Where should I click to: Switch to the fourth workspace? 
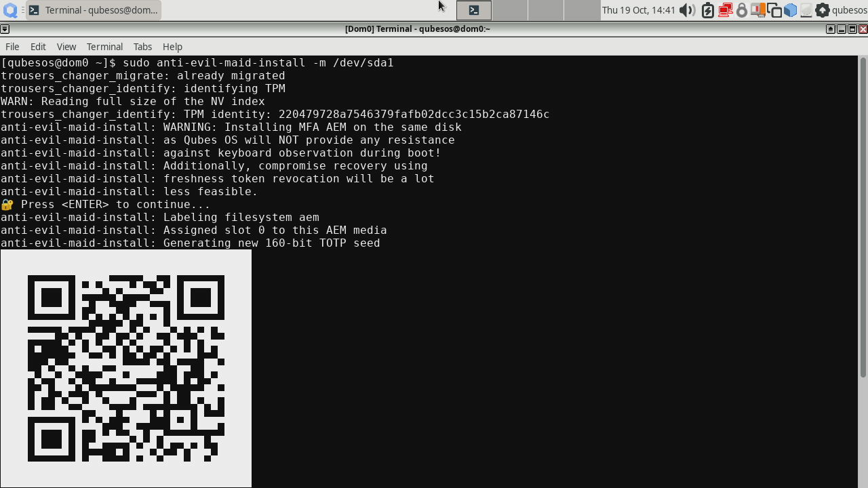point(581,10)
